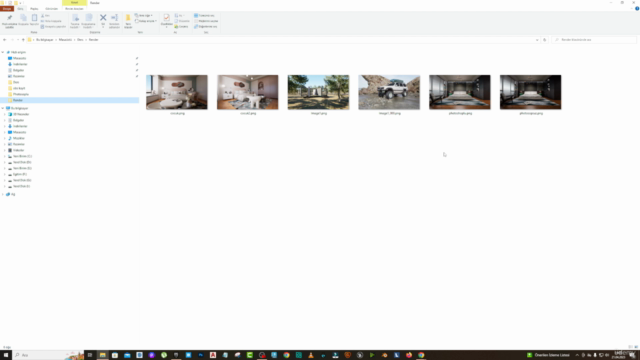Expand the Videolar tree node
The height and width of the screenshot is (360, 640).
[x=5, y=150]
